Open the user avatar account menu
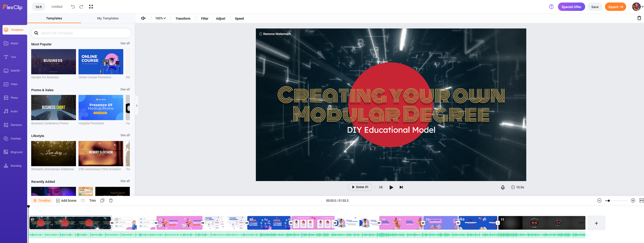The width and height of the screenshot is (644, 243). [637, 7]
